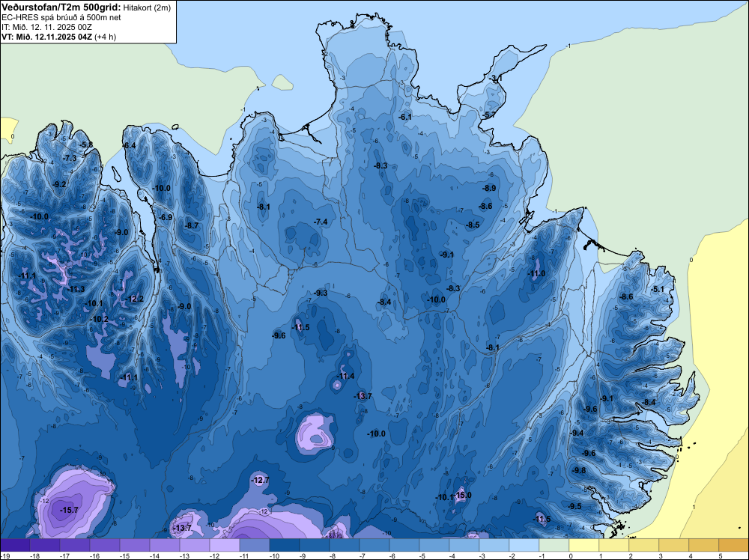Click the -5.8 temperature label
Viewport: 749px width, 560px height.
click(x=86, y=144)
